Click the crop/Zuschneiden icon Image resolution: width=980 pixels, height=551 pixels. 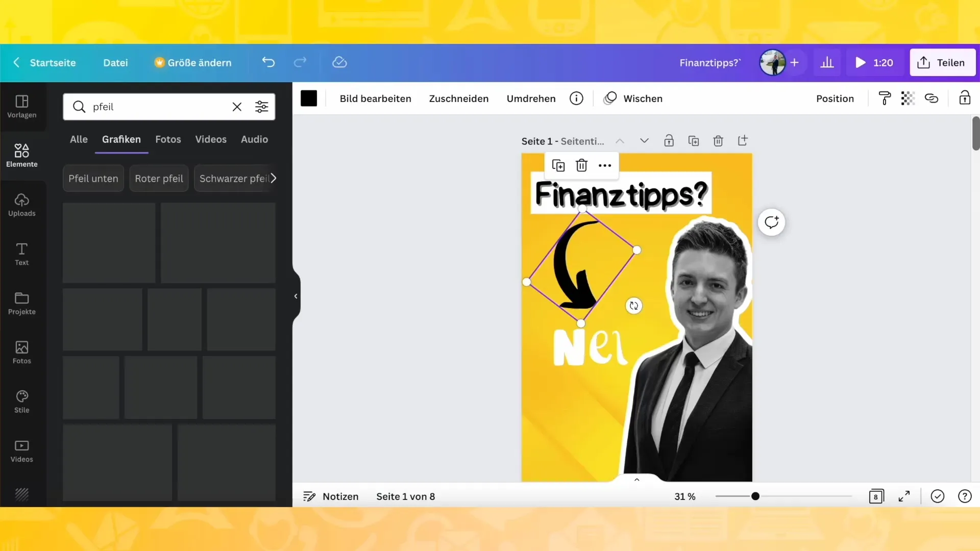(458, 98)
